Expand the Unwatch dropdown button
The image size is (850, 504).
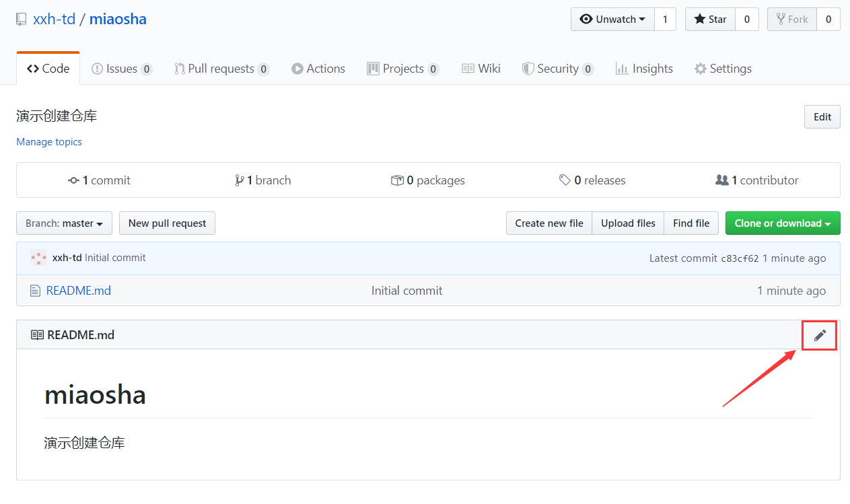click(x=612, y=20)
